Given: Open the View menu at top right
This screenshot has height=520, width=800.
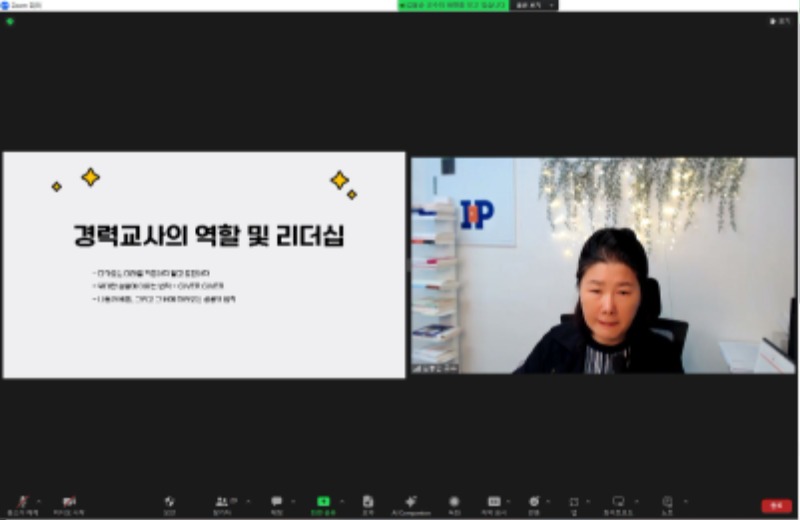Looking at the screenshot, I should [779, 21].
